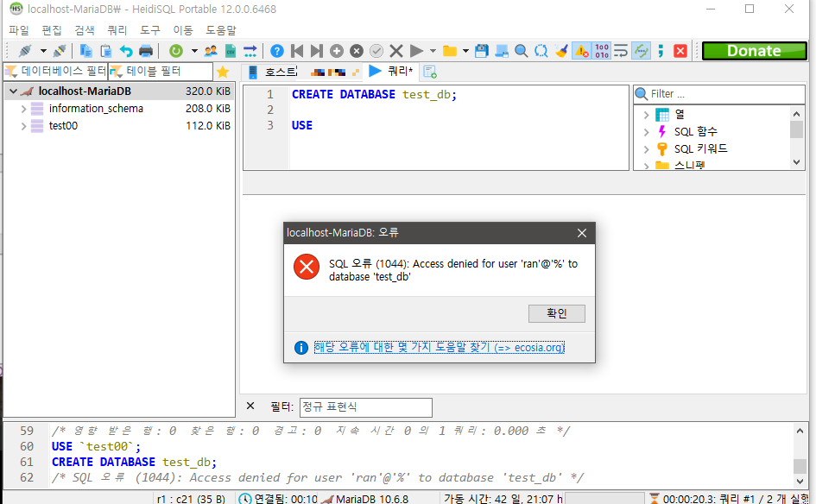Click the magnifier Find text icon

521,51
